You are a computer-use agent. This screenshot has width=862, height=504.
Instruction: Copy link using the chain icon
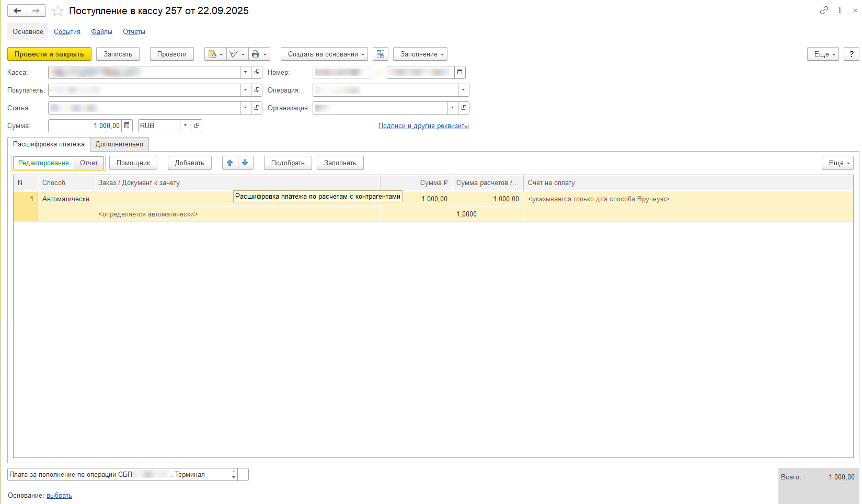coord(824,10)
